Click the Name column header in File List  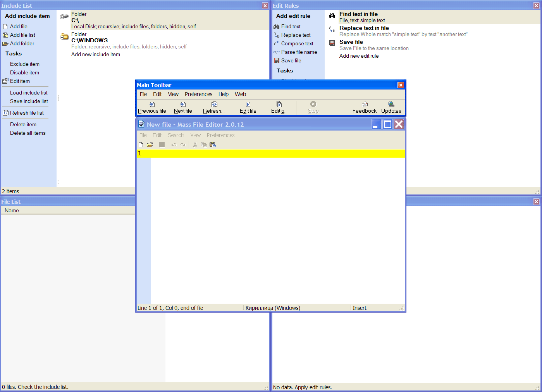tap(68, 210)
